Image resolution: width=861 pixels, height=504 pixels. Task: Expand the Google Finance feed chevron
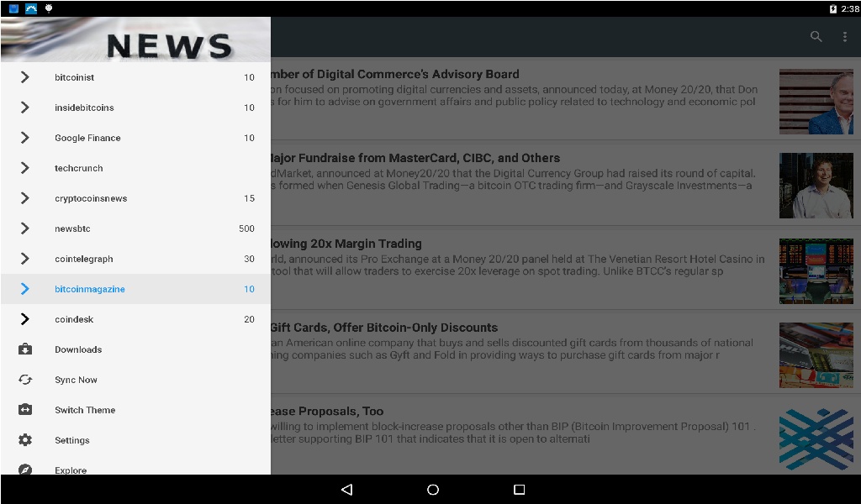[24, 138]
